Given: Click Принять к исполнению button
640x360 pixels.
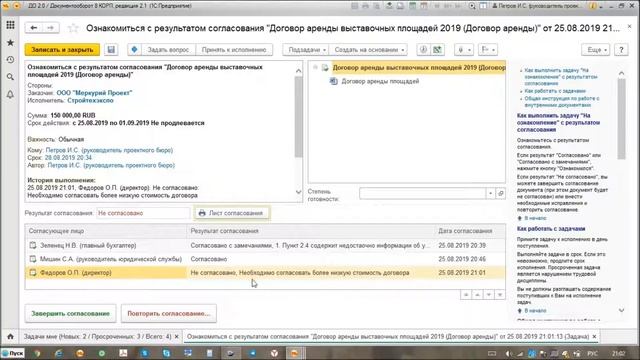Looking at the screenshot, I should [x=234, y=50].
